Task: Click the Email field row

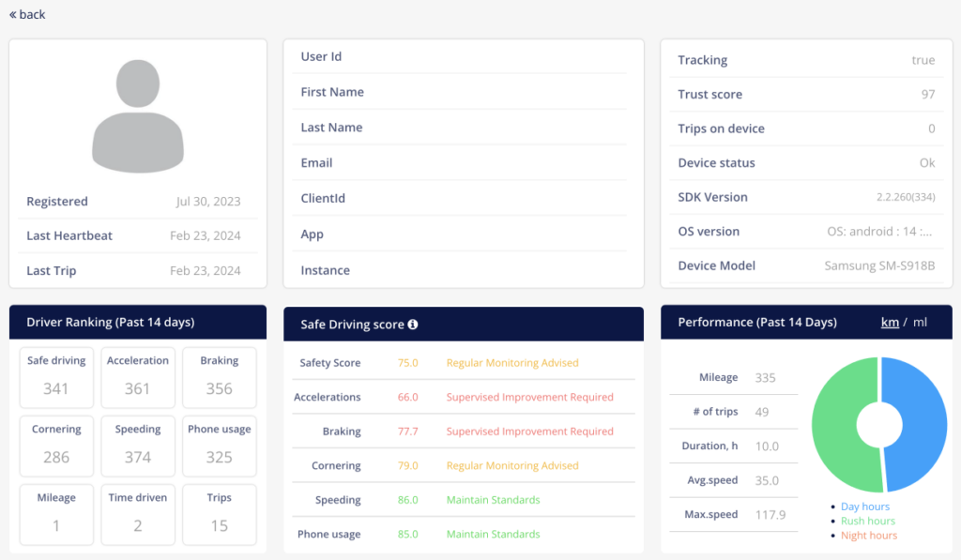Action: click(x=460, y=163)
